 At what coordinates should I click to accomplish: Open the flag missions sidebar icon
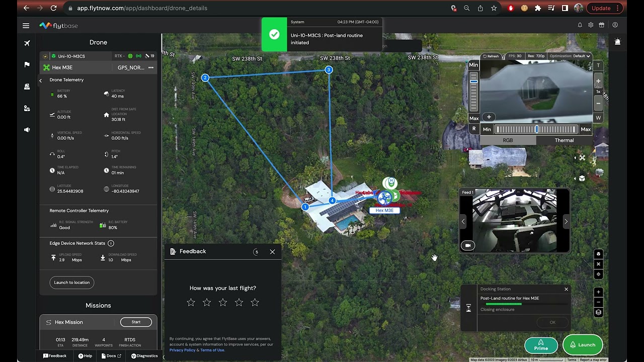click(27, 65)
